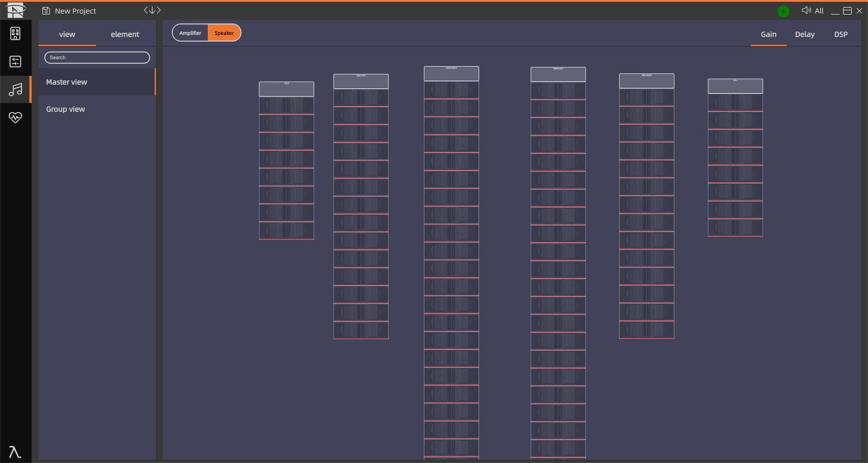Select Master view in the list
This screenshot has height=463, width=868.
click(x=67, y=82)
